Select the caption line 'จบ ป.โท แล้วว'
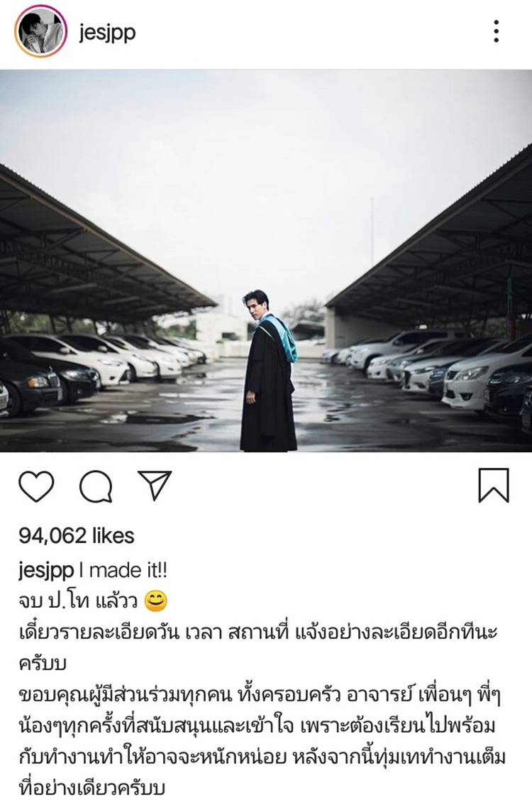Screen dimensions: 532x803 78,601
